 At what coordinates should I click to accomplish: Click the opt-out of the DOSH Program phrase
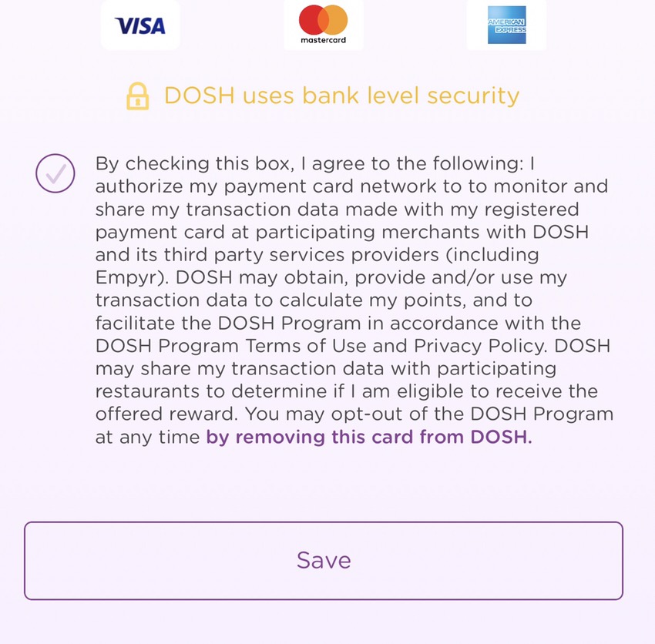(x=472, y=414)
